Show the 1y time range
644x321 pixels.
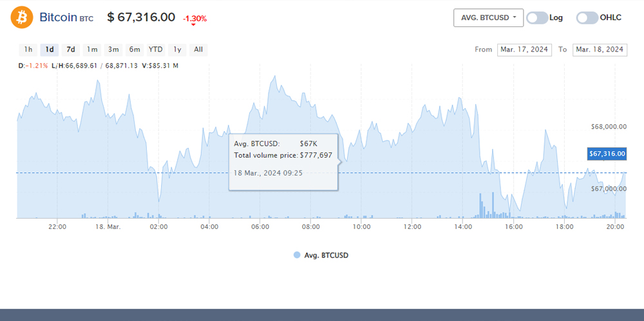[177, 50]
